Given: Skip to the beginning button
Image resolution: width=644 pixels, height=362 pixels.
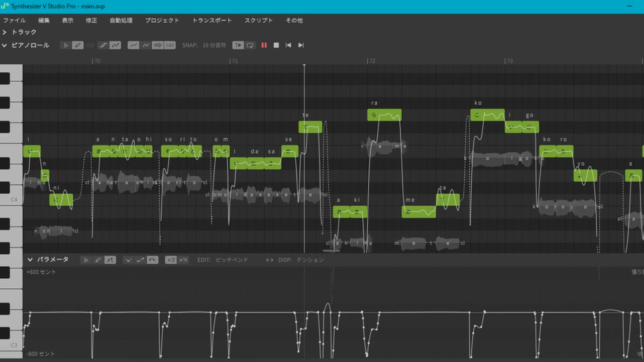Looking at the screenshot, I should click(288, 45).
